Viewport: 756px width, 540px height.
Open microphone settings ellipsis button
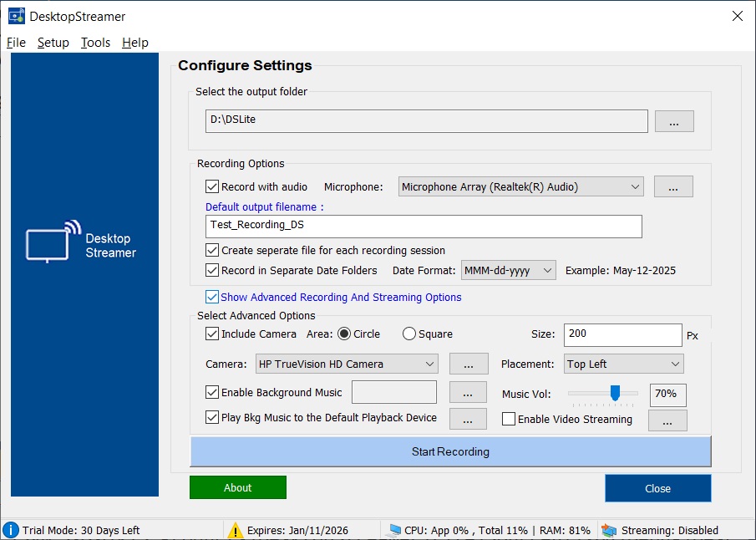click(x=673, y=186)
